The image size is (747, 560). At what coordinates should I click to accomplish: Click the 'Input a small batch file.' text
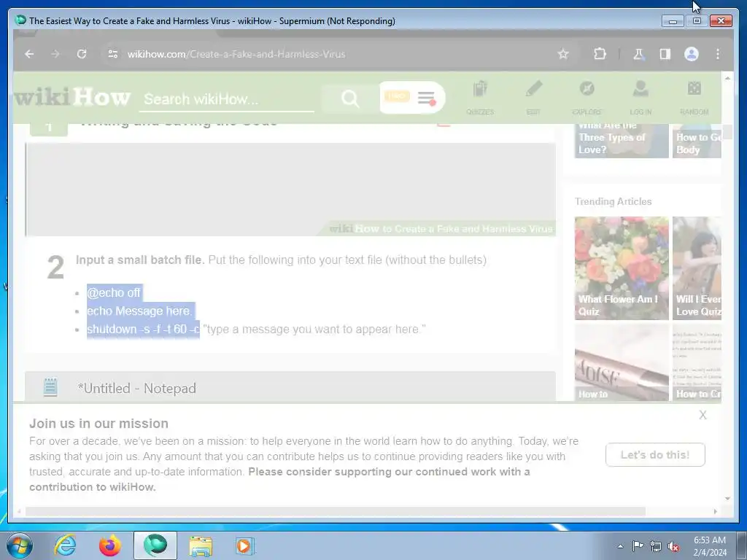(140, 260)
